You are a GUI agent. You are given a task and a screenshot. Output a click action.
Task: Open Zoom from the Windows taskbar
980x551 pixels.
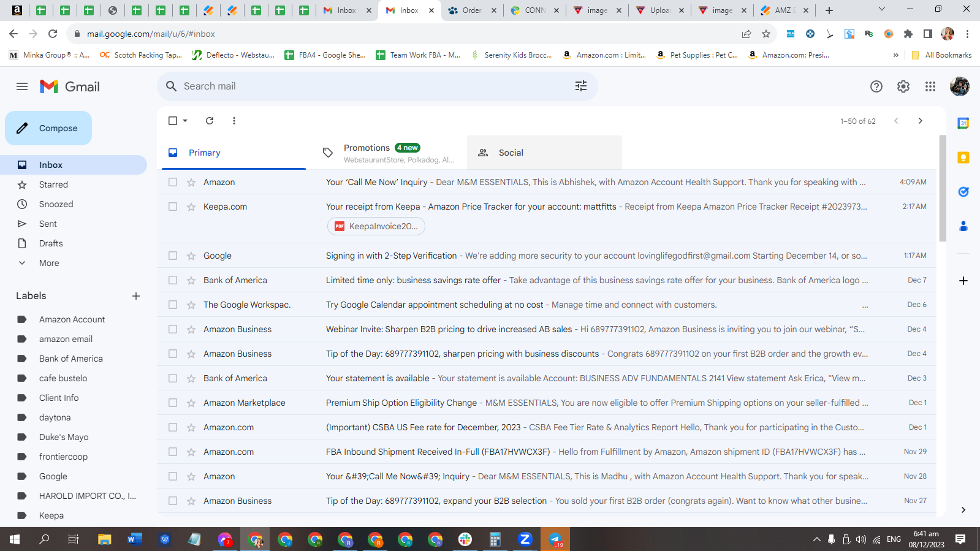pos(525,539)
